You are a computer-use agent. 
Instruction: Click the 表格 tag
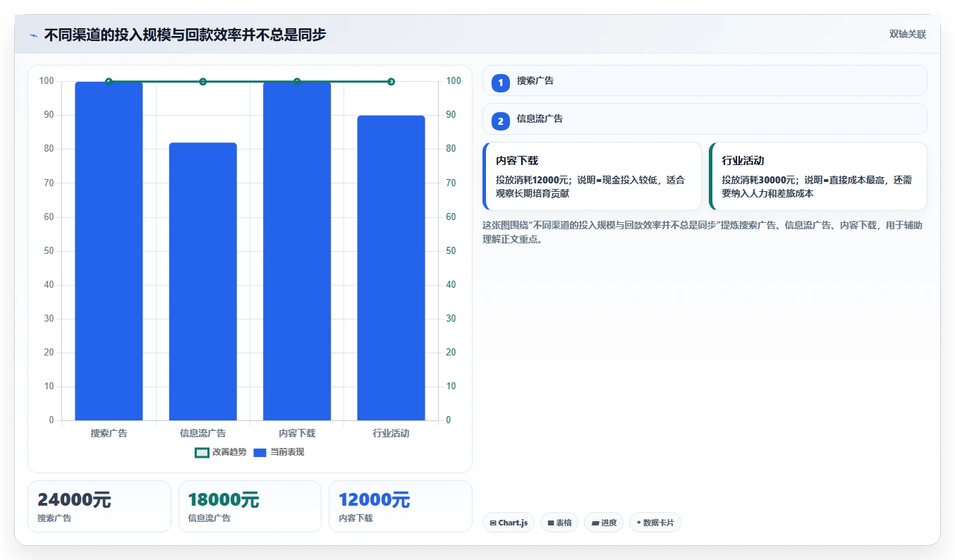[559, 523]
